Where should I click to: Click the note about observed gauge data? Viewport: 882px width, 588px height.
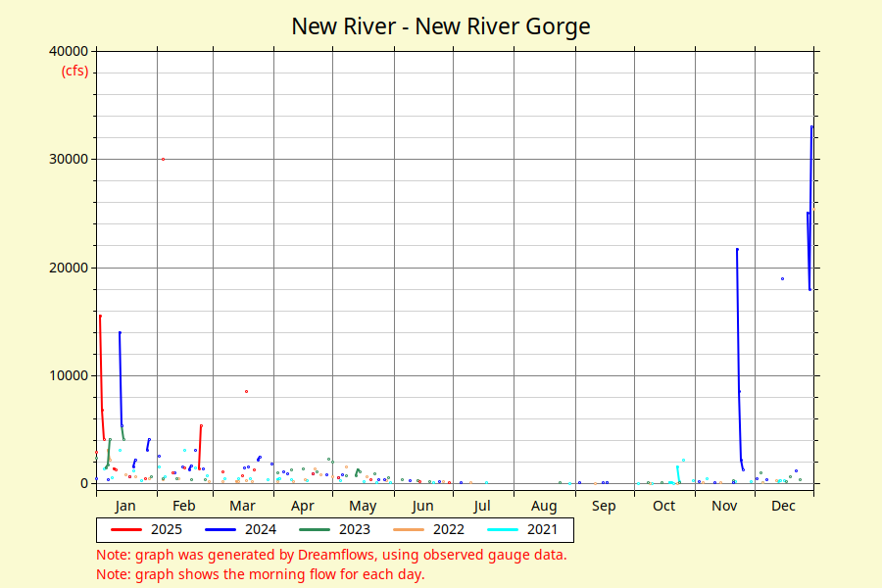coord(331,555)
